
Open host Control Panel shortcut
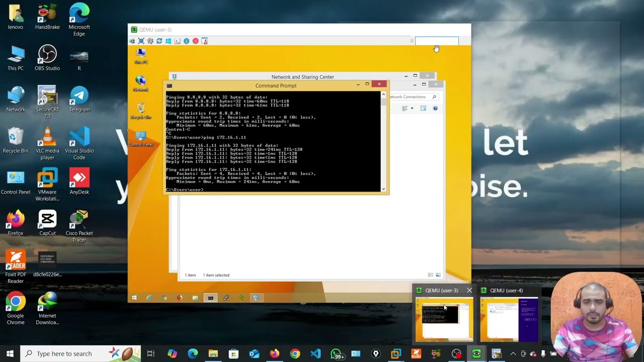coord(16,182)
